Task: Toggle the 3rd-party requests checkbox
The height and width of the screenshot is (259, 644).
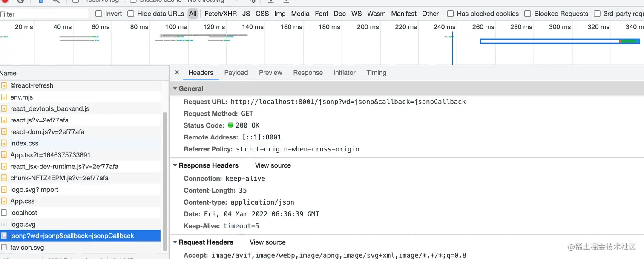Action: [x=597, y=14]
